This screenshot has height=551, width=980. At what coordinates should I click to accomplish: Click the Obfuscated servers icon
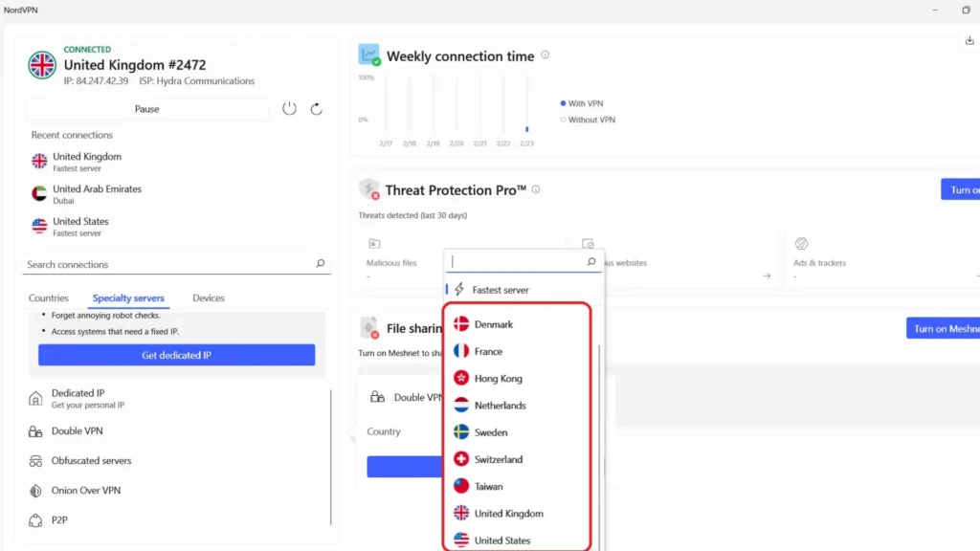click(35, 461)
